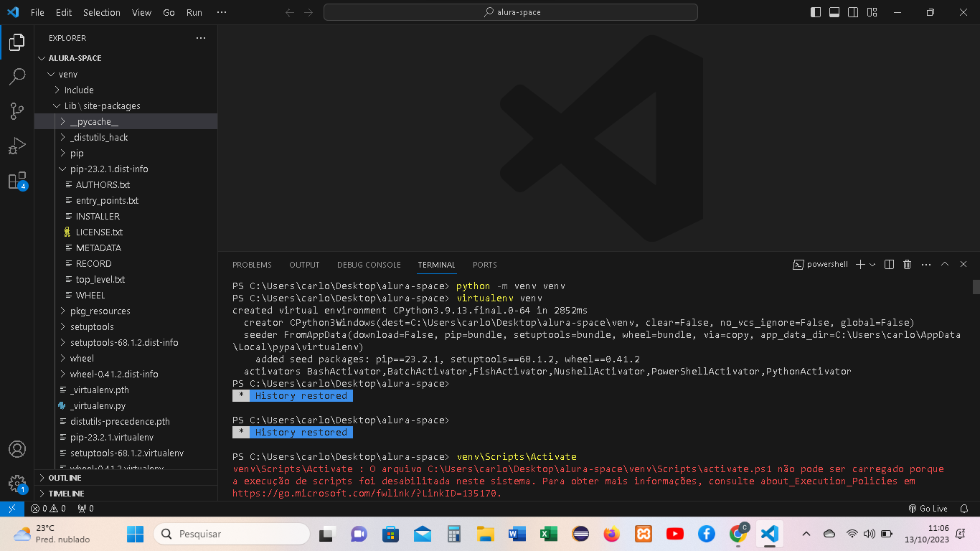Select the powershell terminal label
980x551 pixels.
click(x=820, y=265)
